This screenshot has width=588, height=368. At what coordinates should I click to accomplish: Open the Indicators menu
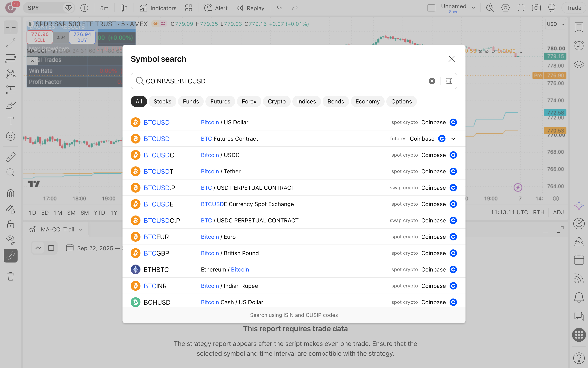point(158,8)
